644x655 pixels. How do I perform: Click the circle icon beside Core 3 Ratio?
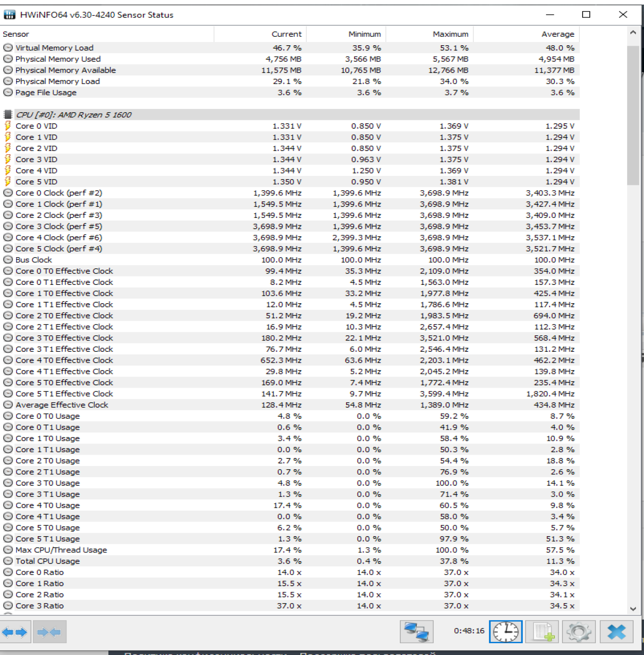click(x=8, y=605)
